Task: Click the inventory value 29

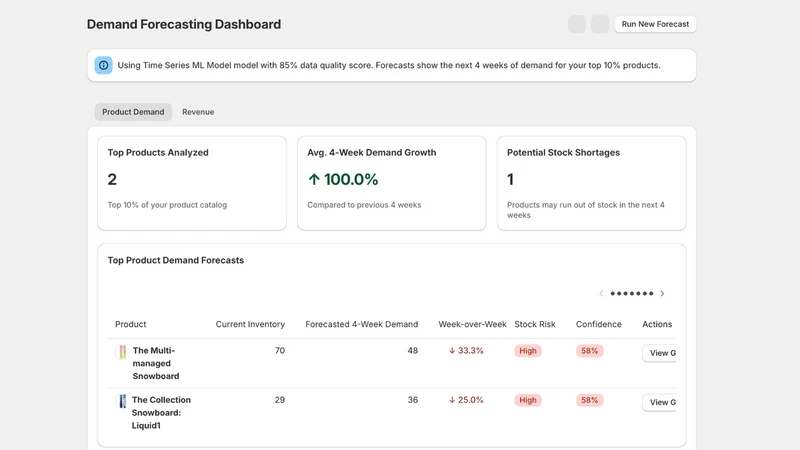Action: [x=280, y=400]
